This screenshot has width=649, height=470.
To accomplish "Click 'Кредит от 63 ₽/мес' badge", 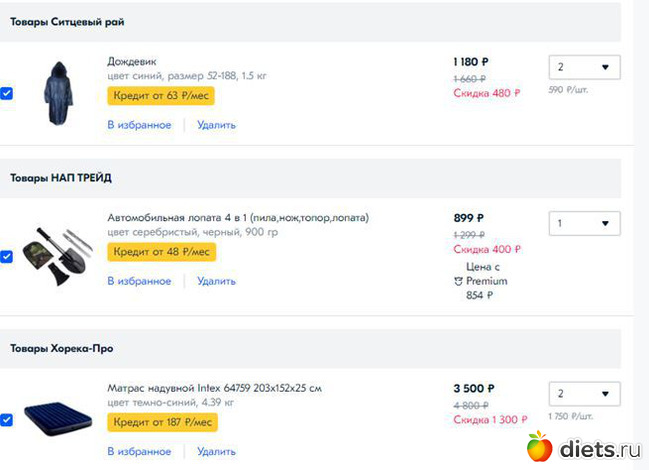I will tap(161, 96).
